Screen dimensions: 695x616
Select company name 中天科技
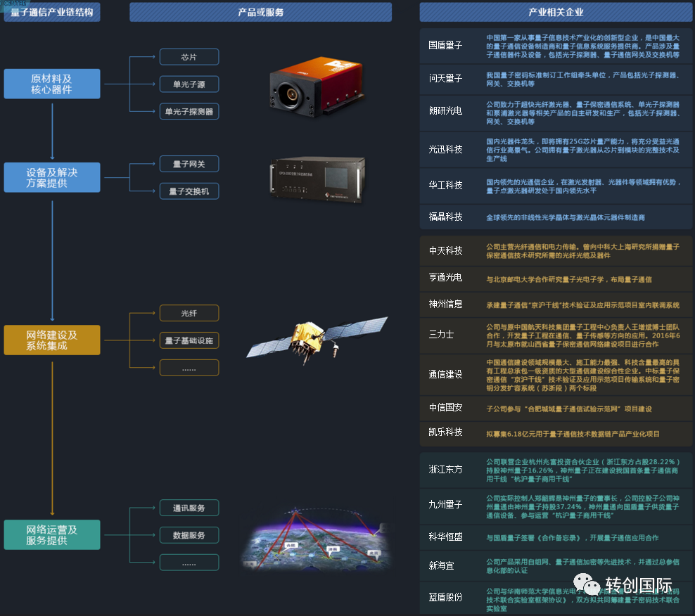[x=445, y=251]
